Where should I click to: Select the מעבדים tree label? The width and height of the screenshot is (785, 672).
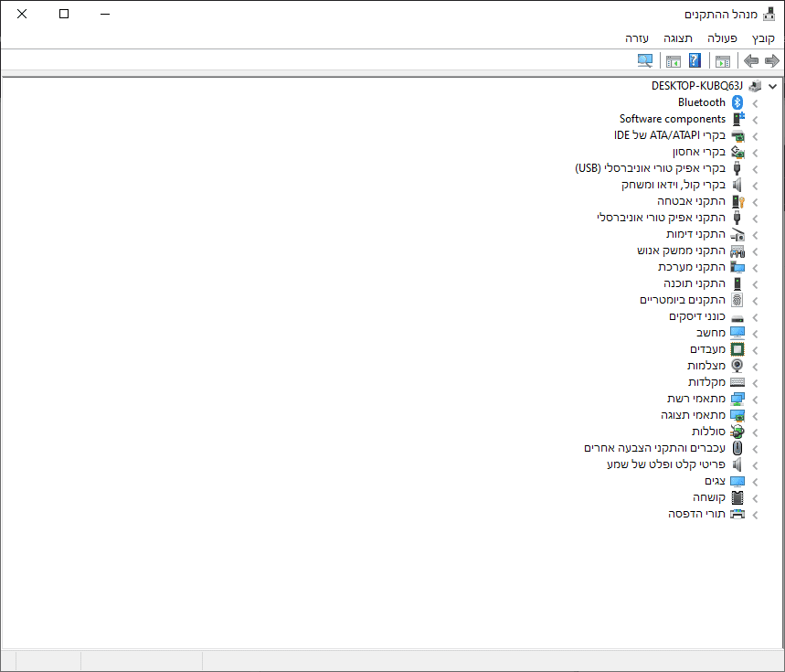coord(708,349)
